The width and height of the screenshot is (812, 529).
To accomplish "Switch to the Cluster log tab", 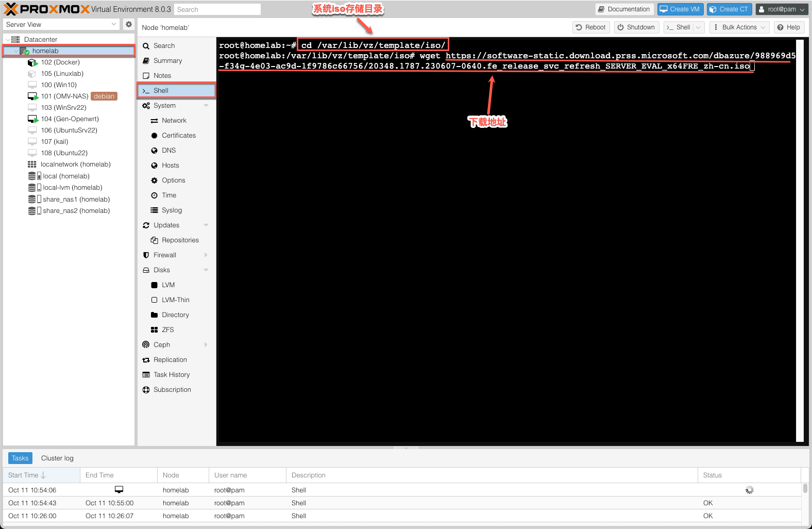I will click(57, 458).
